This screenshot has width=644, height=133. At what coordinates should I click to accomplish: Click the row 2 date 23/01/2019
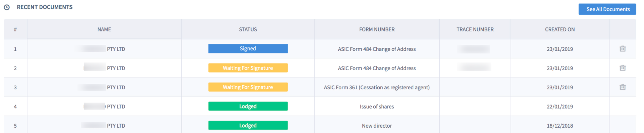pyautogui.click(x=560, y=68)
